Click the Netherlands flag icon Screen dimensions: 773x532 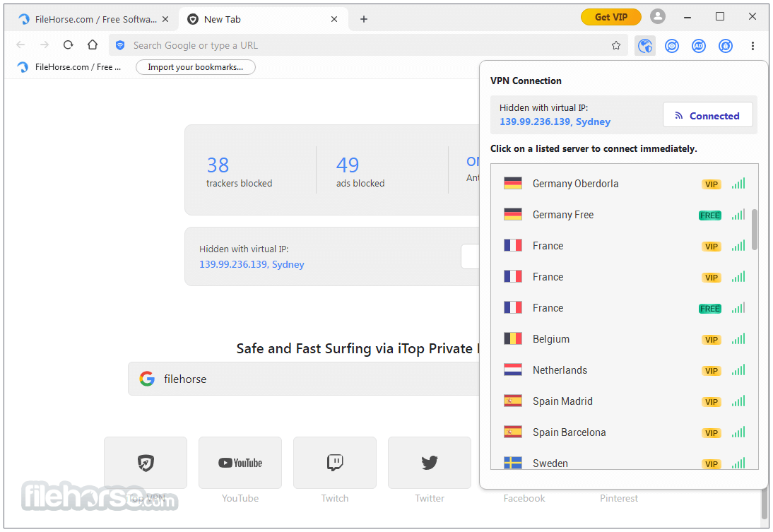click(x=513, y=370)
